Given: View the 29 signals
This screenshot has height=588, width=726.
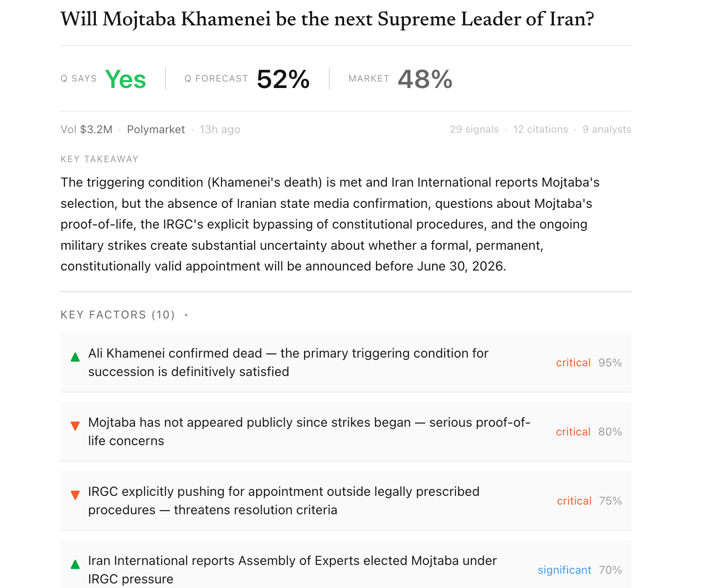Looking at the screenshot, I should pyautogui.click(x=474, y=129).
